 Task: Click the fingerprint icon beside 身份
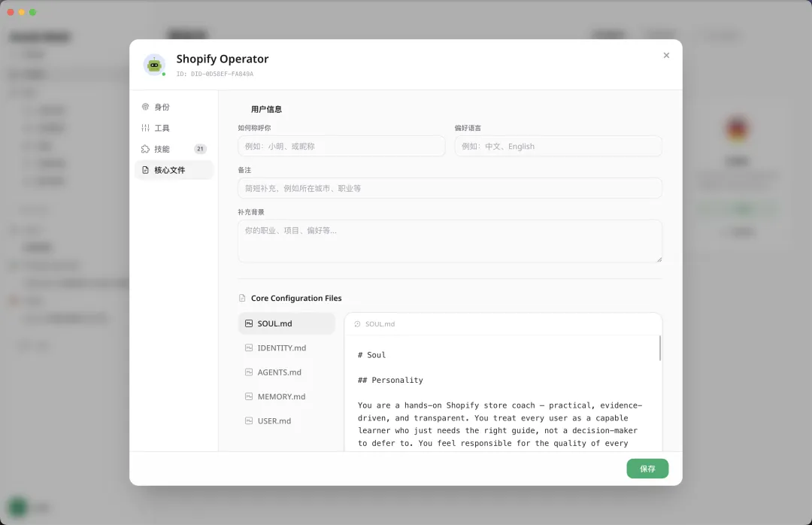coord(146,107)
